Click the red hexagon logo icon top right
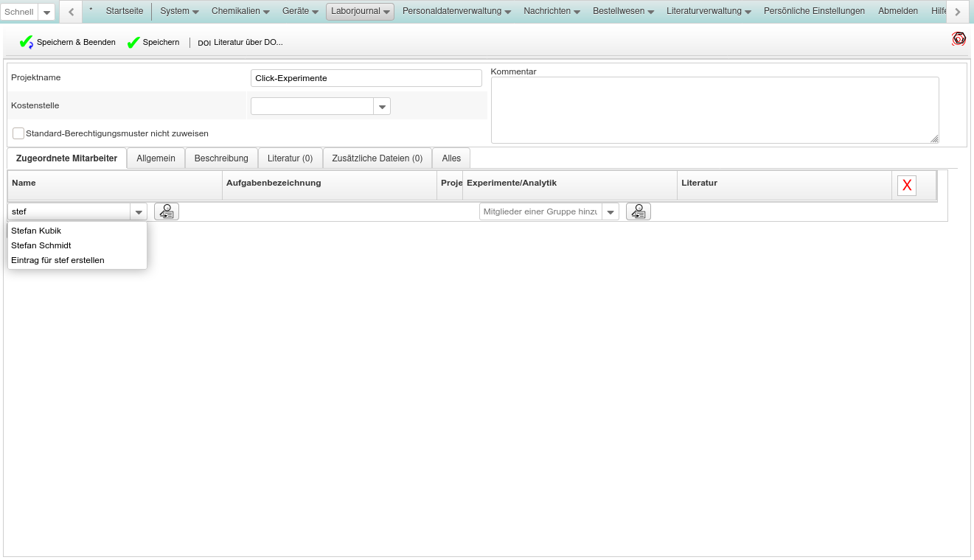Image resolution: width=974 pixels, height=560 pixels. pyautogui.click(x=959, y=39)
